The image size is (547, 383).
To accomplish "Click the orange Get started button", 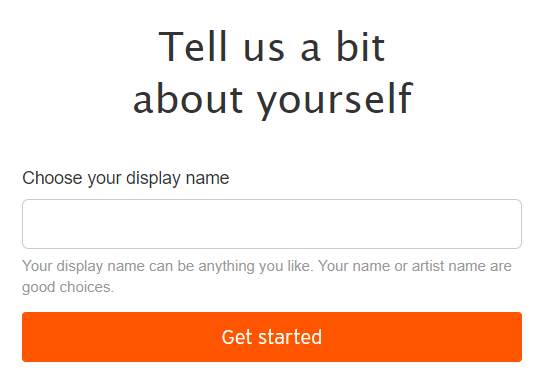I will 272,337.
